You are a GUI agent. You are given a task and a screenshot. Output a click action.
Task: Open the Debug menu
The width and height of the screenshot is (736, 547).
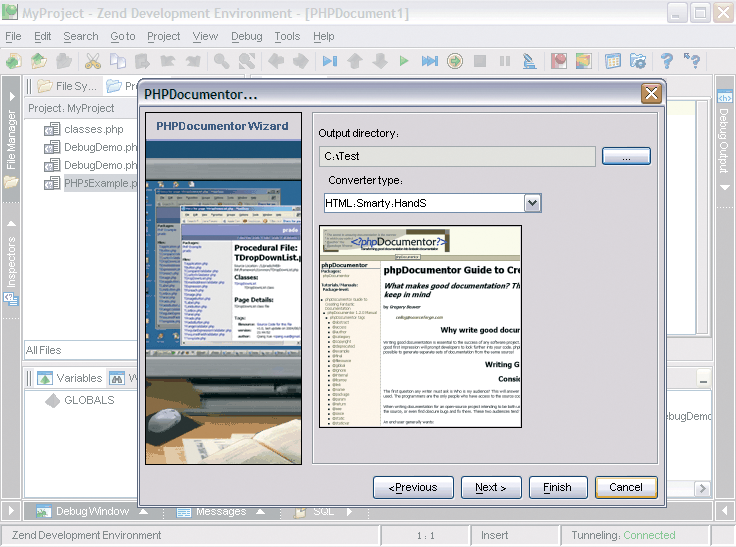coord(246,36)
